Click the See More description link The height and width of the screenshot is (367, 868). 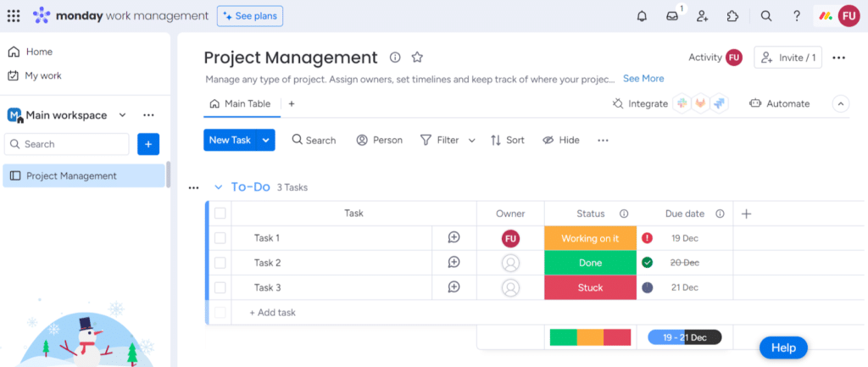tap(643, 79)
